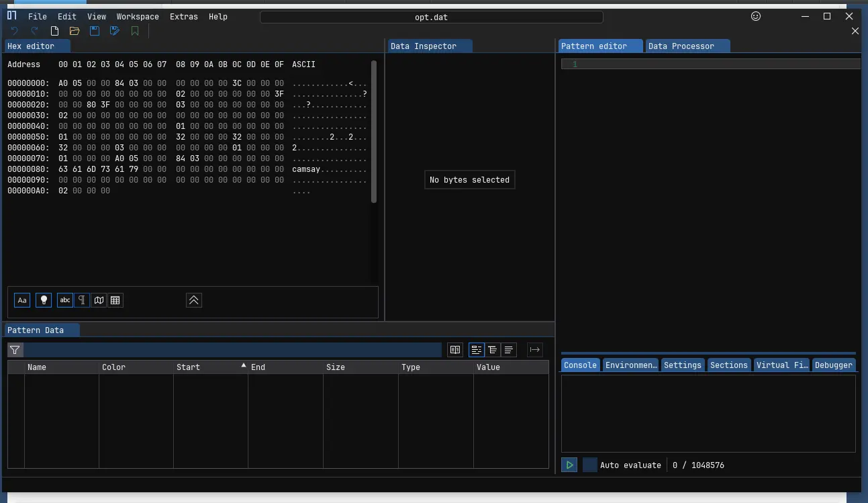This screenshot has width=868, height=503.
Task: Click the filter text field in Pattern Data
Action: coord(232,350)
